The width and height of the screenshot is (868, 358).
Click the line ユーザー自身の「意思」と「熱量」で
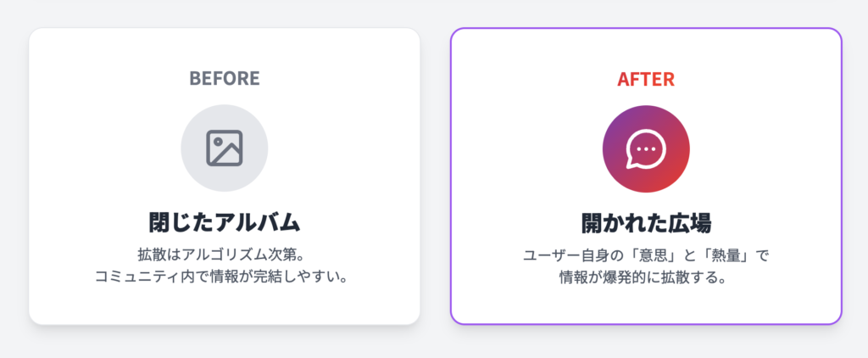click(646, 256)
